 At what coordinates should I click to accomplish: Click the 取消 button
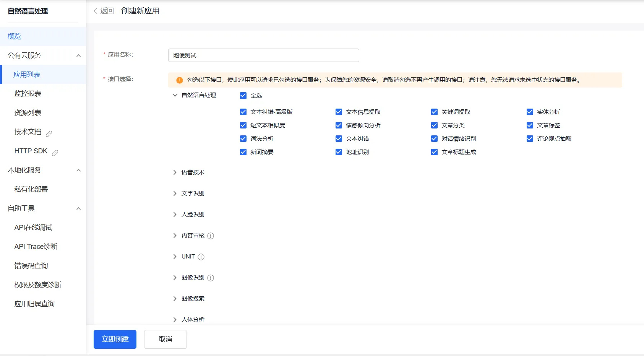pyautogui.click(x=165, y=339)
